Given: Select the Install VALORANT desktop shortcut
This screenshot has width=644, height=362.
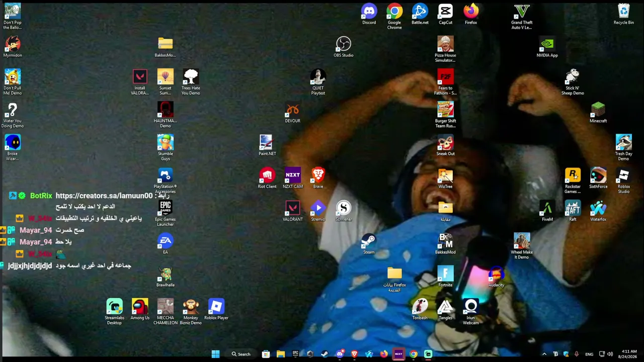Looking at the screenshot, I should coord(140,82).
